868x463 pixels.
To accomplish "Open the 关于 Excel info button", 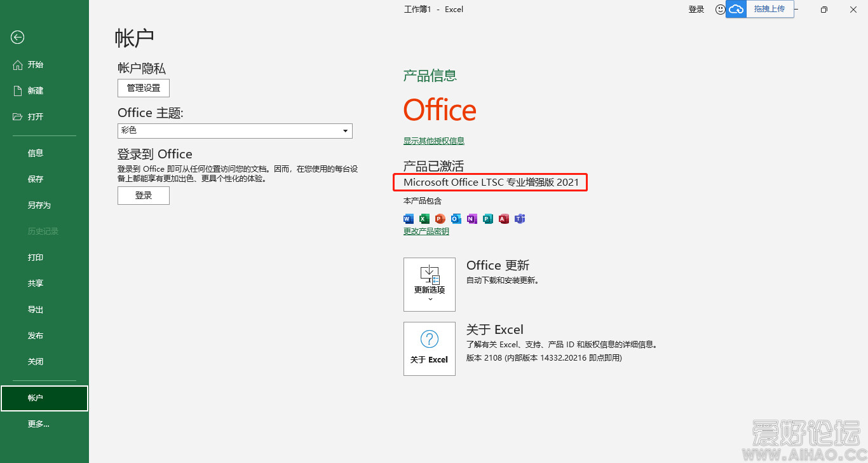I will point(430,349).
